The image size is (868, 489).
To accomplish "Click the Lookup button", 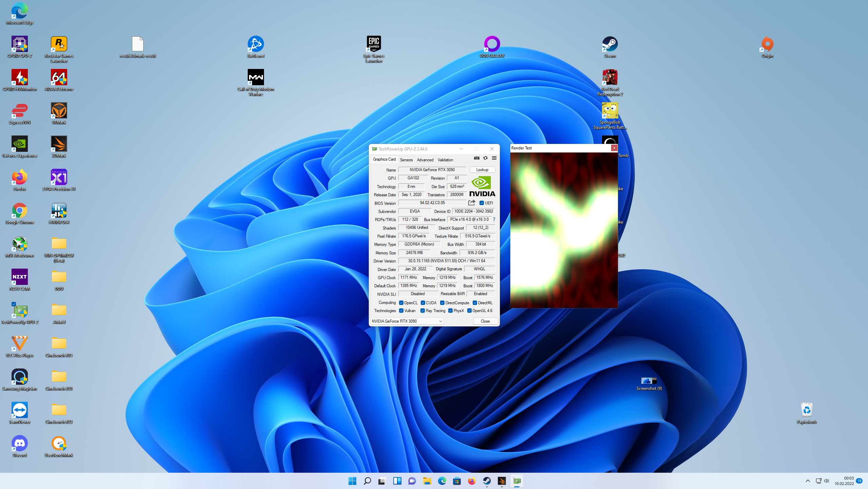I will pos(482,170).
